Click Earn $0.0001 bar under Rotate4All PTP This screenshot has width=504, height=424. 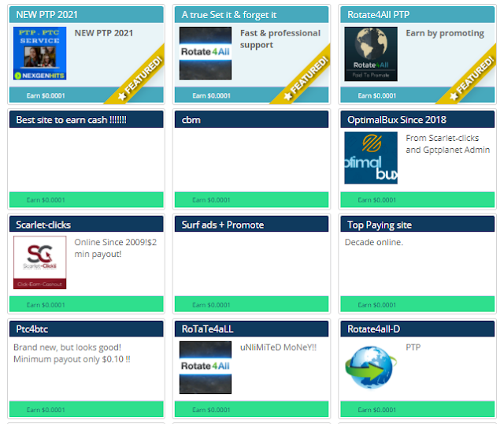pos(417,95)
